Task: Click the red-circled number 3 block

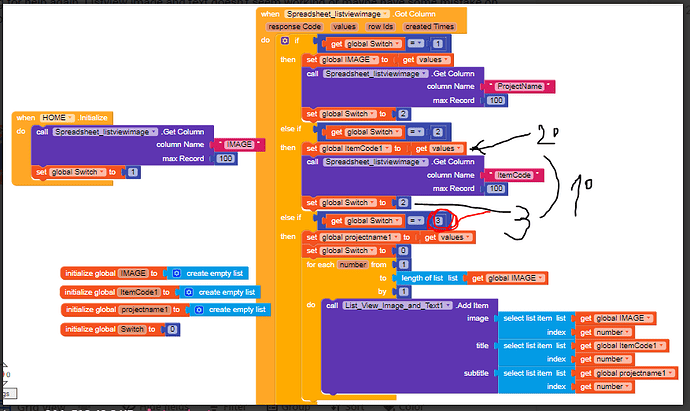Action: pos(439,220)
